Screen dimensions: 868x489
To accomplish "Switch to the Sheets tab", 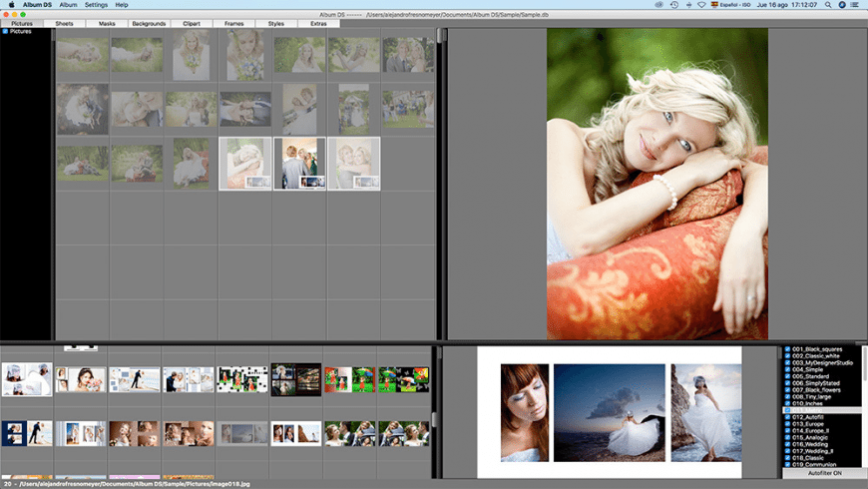I will pyautogui.click(x=64, y=23).
